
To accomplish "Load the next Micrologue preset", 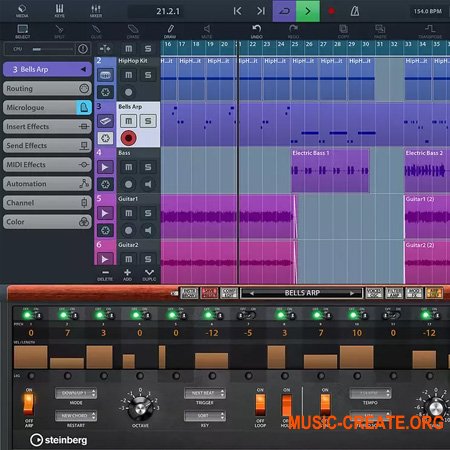I will 351,293.
